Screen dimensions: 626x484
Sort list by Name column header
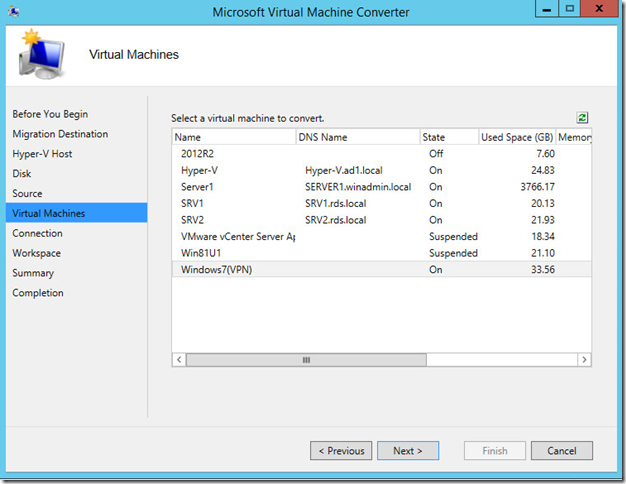click(234, 137)
